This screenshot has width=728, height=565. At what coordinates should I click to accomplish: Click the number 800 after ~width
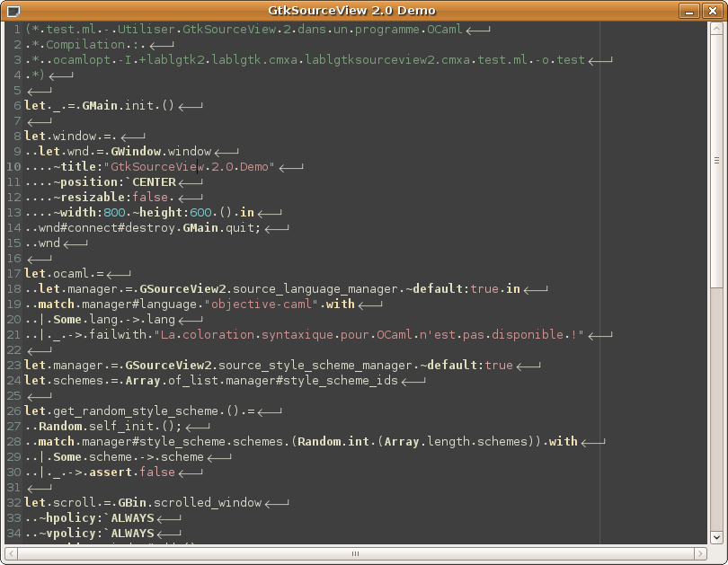coord(114,213)
